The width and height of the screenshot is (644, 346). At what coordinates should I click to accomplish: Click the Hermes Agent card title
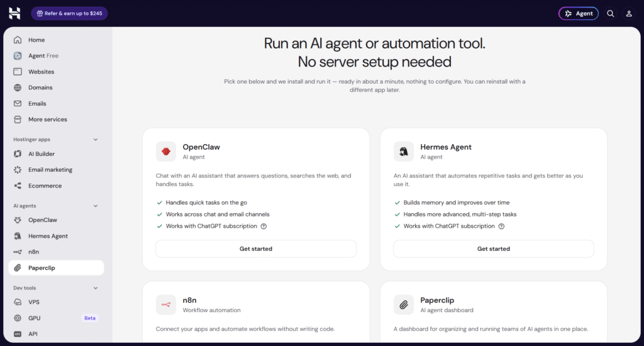pyautogui.click(x=446, y=147)
